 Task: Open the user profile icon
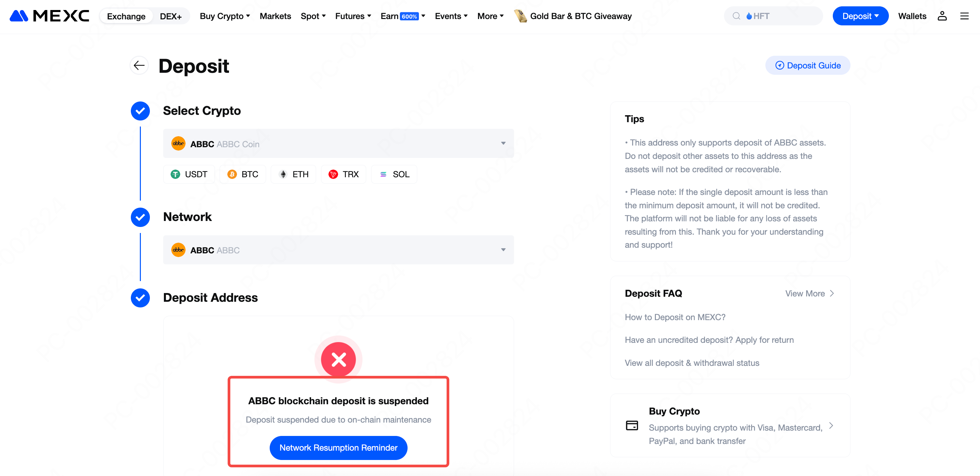(x=942, y=16)
